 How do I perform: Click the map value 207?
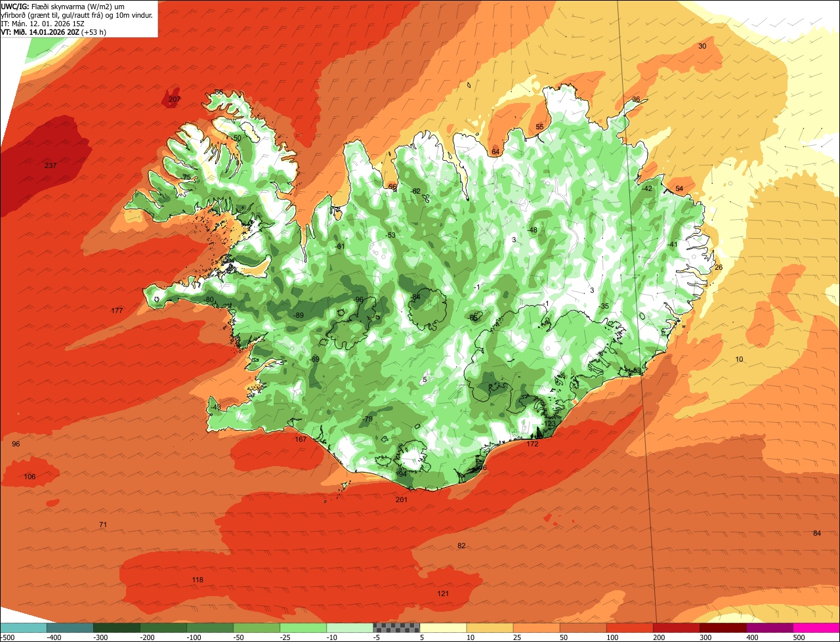pyautogui.click(x=175, y=100)
